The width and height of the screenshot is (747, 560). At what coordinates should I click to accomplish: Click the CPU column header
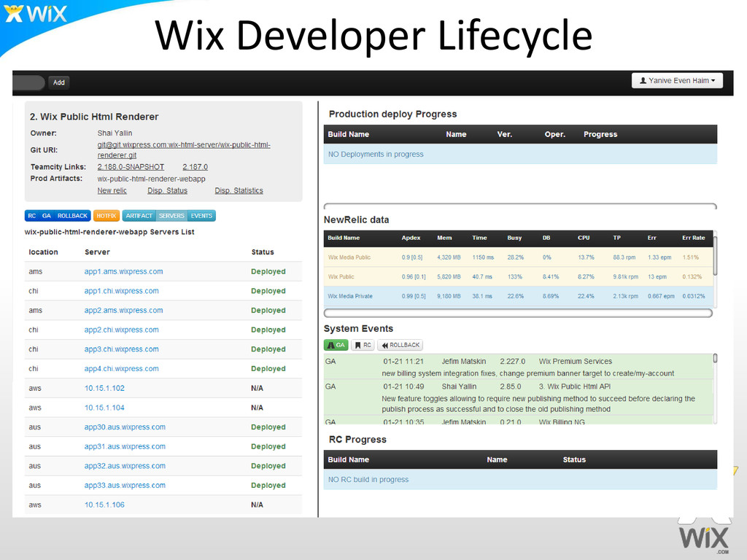pos(584,238)
